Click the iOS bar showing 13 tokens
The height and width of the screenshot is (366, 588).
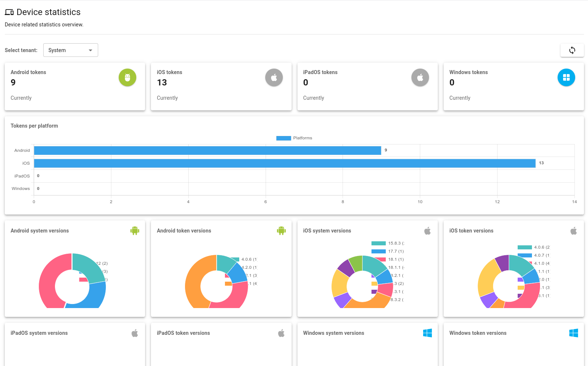(x=284, y=163)
